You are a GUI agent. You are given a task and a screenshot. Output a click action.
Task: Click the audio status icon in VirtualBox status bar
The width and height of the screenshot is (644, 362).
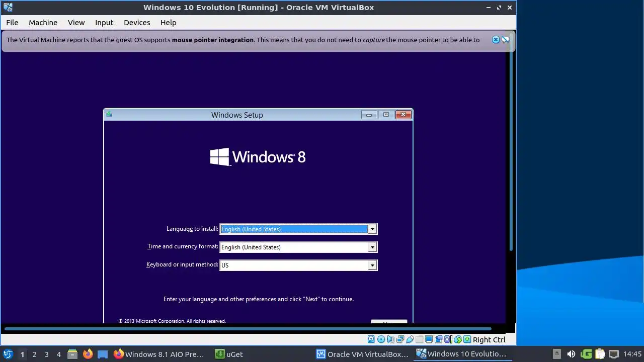pyautogui.click(x=390, y=339)
